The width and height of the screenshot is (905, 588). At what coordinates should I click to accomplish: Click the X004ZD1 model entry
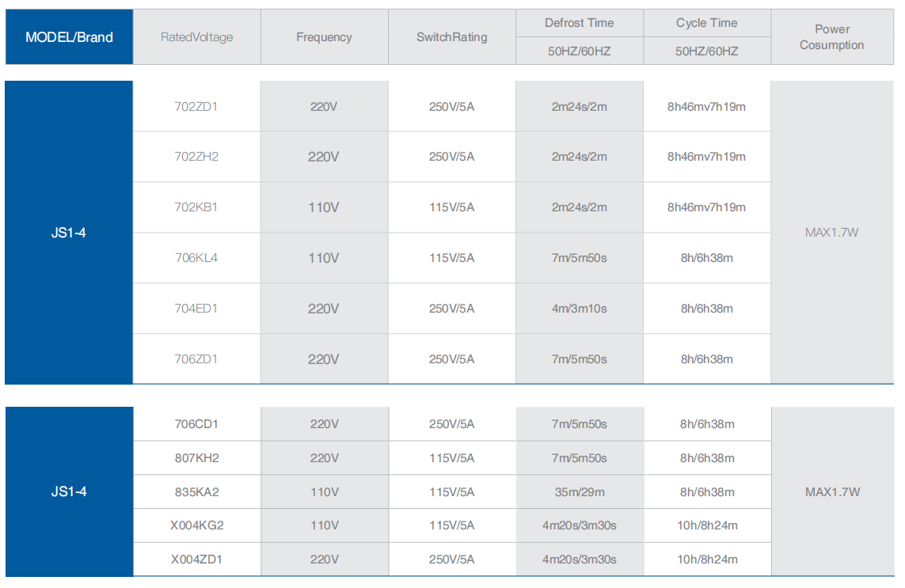pos(196,560)
